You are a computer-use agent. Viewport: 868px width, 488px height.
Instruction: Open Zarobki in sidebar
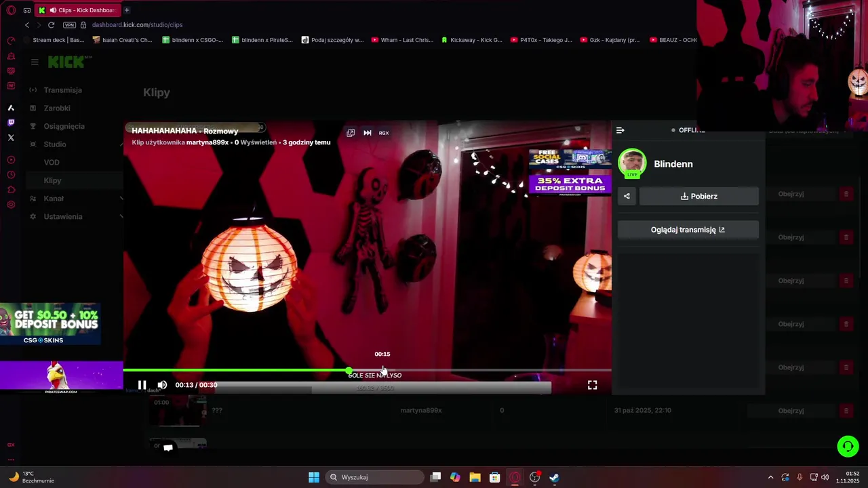click(57, 108)
